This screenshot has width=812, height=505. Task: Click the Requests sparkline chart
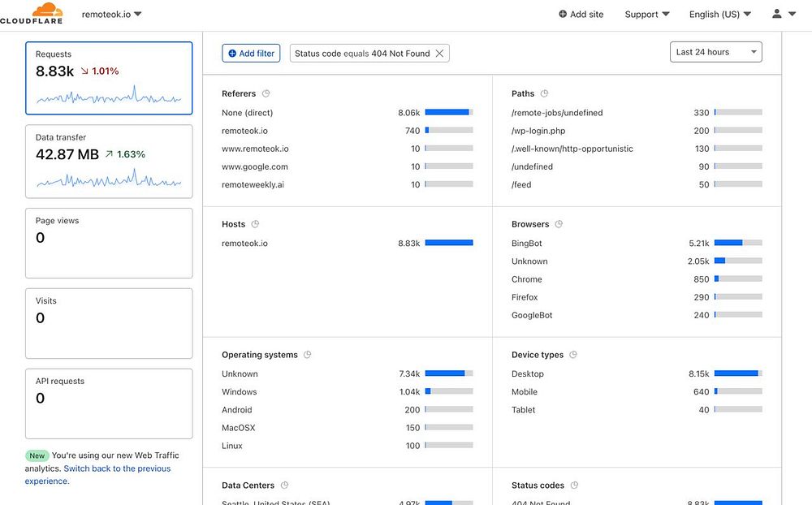(109, 95)
